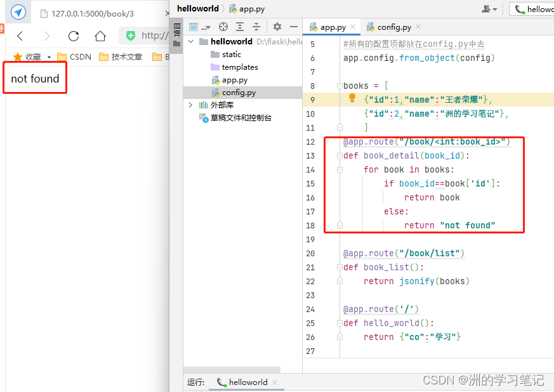
Task: Fold the books list at line 8
Action: coord(340,86)
